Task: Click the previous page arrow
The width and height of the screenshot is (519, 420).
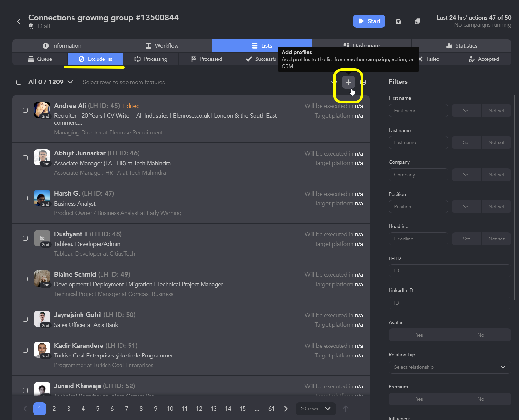Action: click(25, 409)
